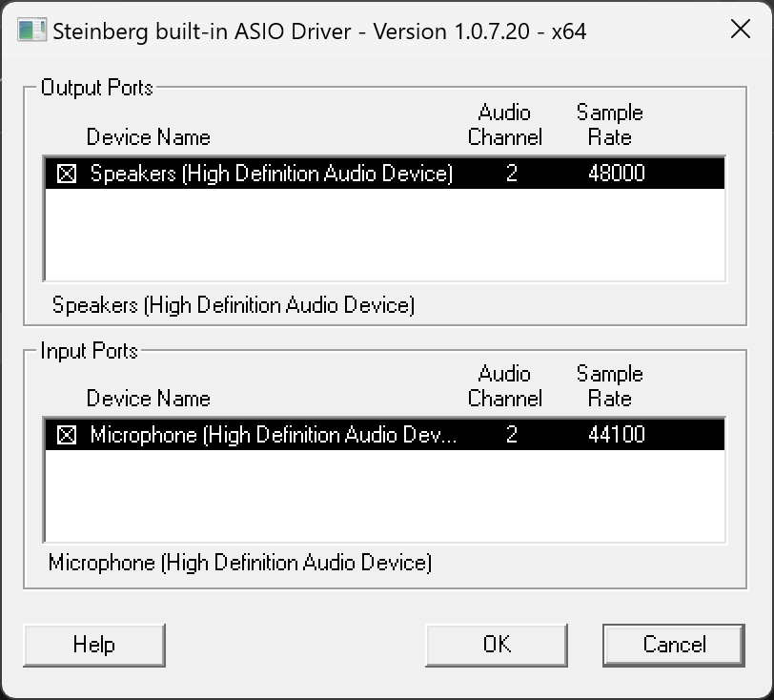This screenshot has width=774, height=700.
Task: Click the Microphone audio channel value
Action: click(x=512, y=435)
